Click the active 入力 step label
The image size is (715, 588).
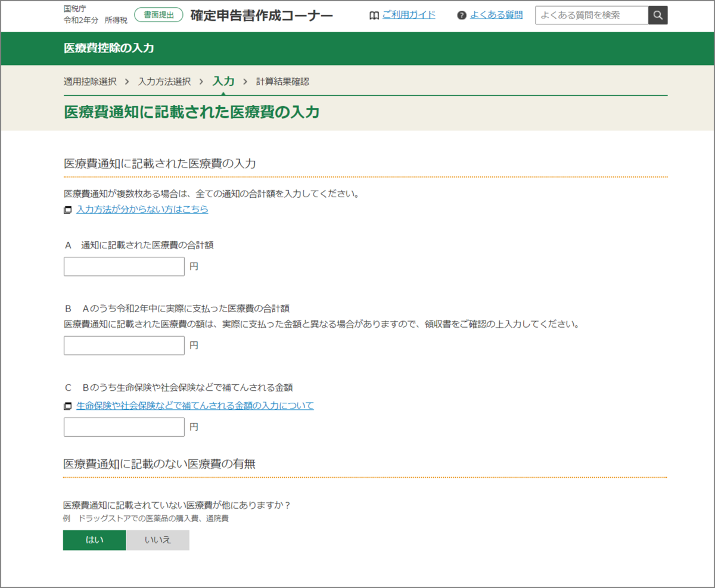[x=223, y=81]
